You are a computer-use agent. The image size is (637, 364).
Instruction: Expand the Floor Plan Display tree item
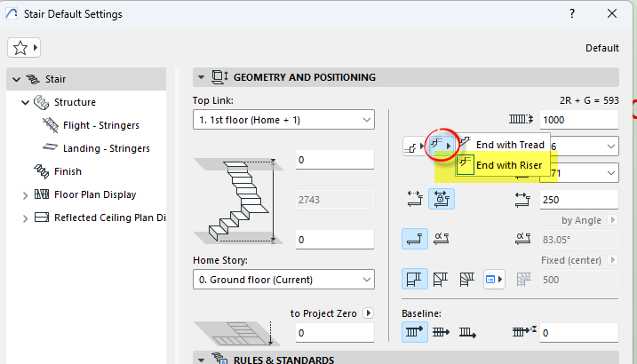click(x=25, y=195)
